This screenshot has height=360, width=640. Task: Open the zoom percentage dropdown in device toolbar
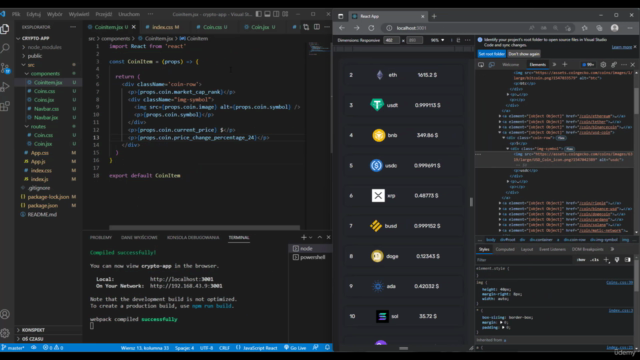(x=438, y=40)
